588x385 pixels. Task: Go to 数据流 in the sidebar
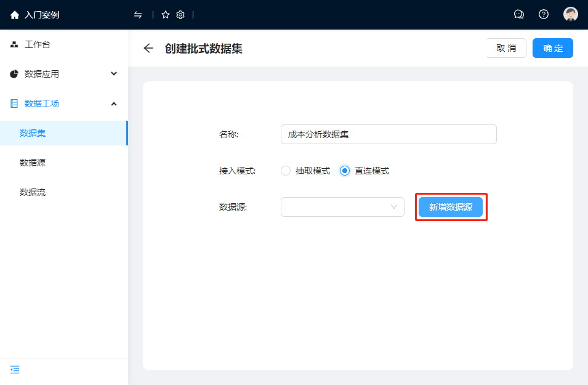click(33, 192)
